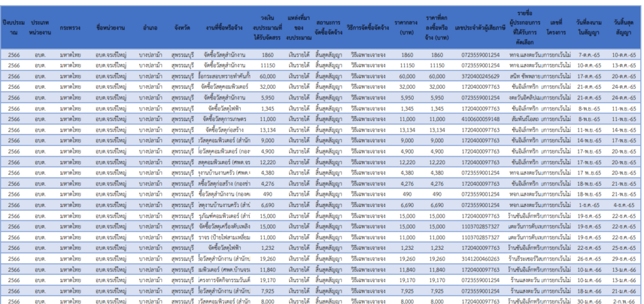The width and height of the screenshot is (644, 304).
Task: Select the วันที่ลงนามในสัญญา header
Action: pos(589,28)
